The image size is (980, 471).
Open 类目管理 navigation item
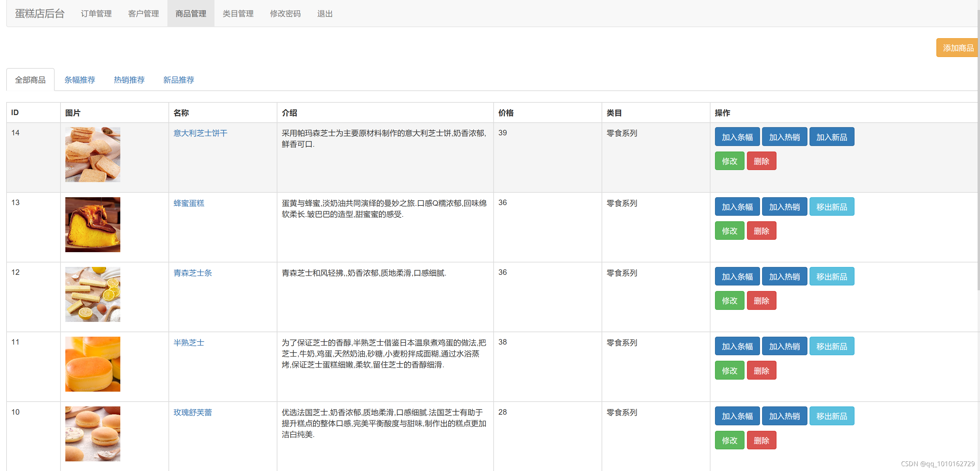coord(238,14)
